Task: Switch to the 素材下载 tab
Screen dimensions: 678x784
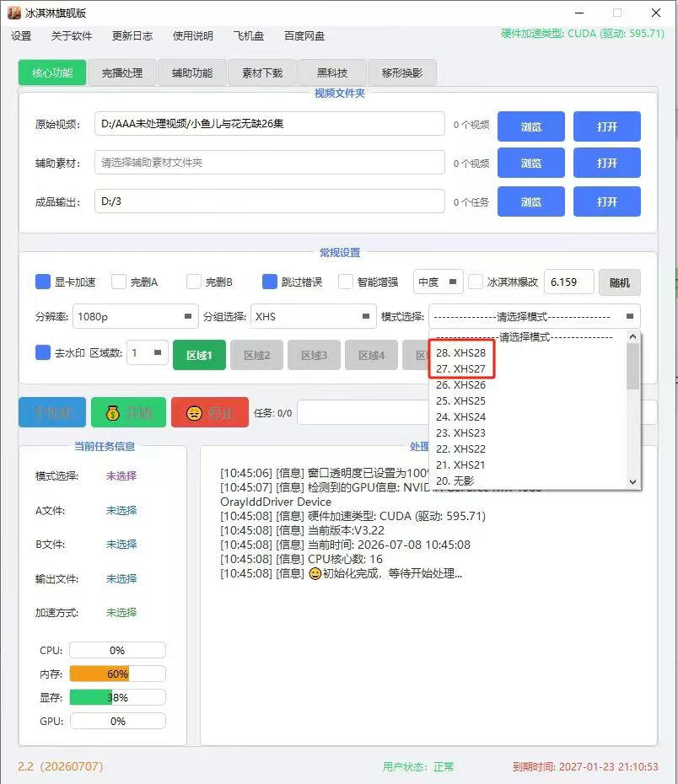Action: point(262,72)
